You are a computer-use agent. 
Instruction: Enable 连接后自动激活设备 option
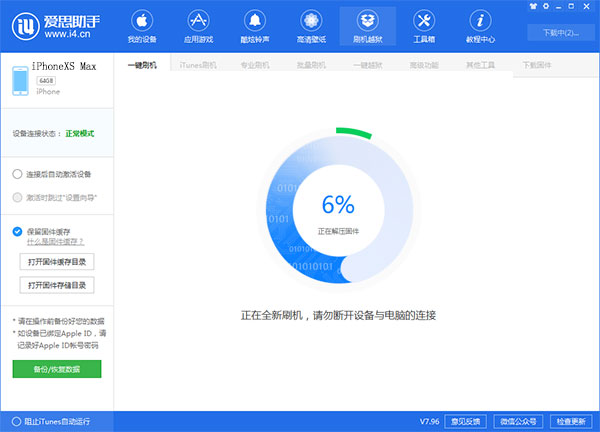(x=18, y=173)
